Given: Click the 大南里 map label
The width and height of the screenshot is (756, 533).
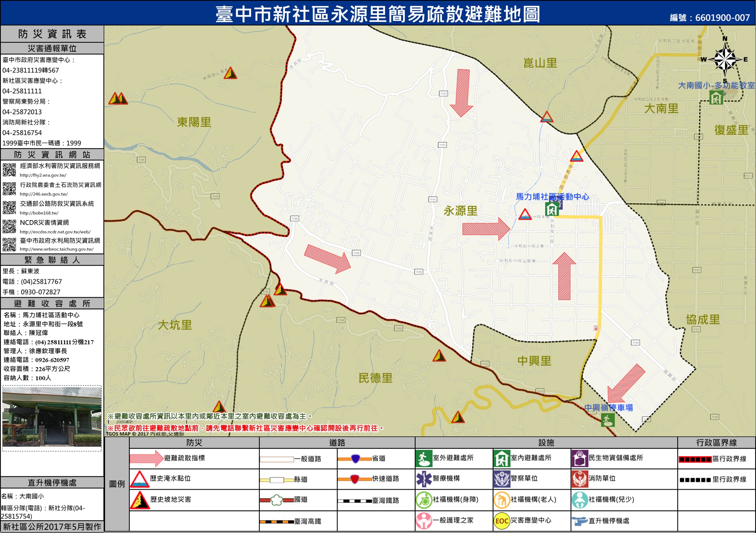Looking at the screenshot, I should 661,108.
